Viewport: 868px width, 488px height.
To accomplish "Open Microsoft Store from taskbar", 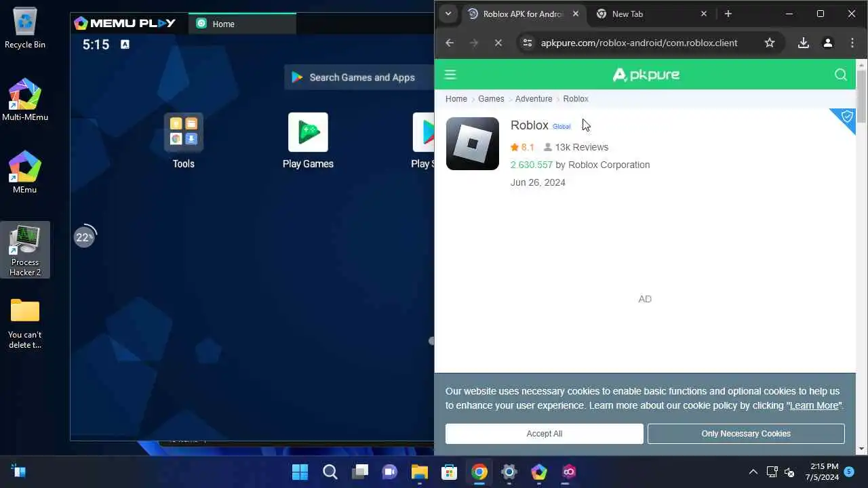I will pos(450,472).
